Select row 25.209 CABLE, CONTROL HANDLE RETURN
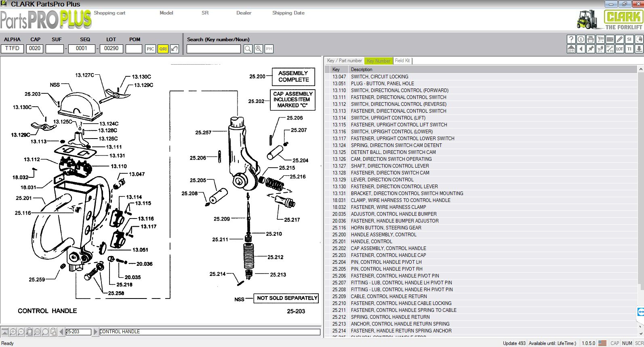The width and height of the screenshot is (644, 347). (x=389, y=296)
